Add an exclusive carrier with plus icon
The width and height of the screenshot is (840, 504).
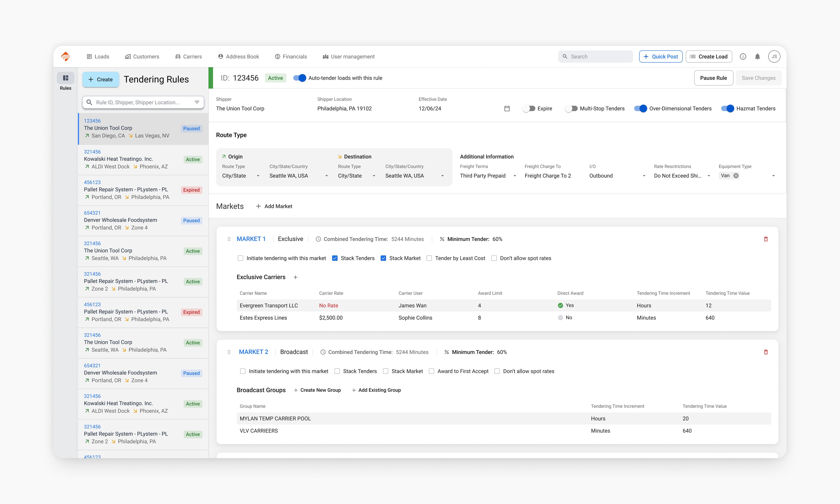tap(295, 277)
